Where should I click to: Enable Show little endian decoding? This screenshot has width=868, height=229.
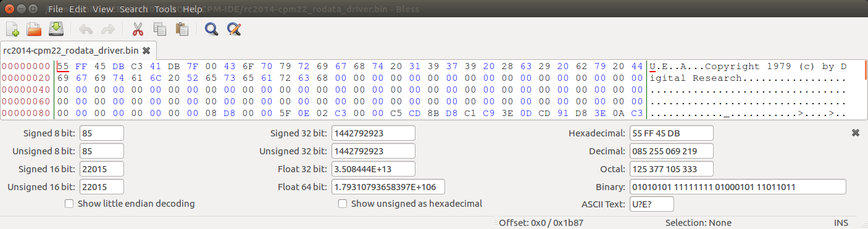coord(130,204)
